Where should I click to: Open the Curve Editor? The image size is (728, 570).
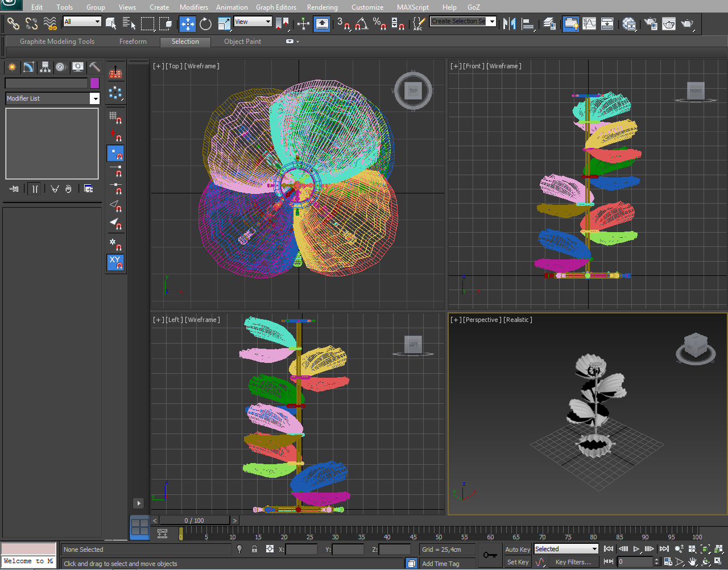[589, 24]
